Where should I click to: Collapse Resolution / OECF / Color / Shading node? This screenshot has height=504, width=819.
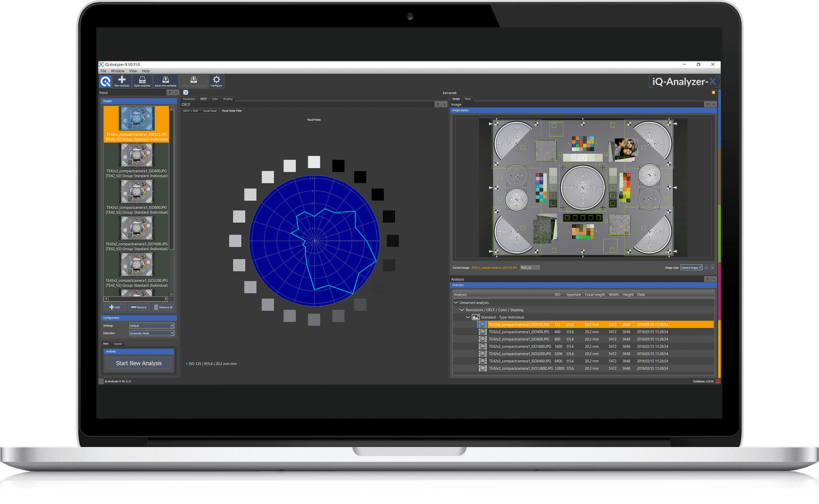tap(462, 310)
